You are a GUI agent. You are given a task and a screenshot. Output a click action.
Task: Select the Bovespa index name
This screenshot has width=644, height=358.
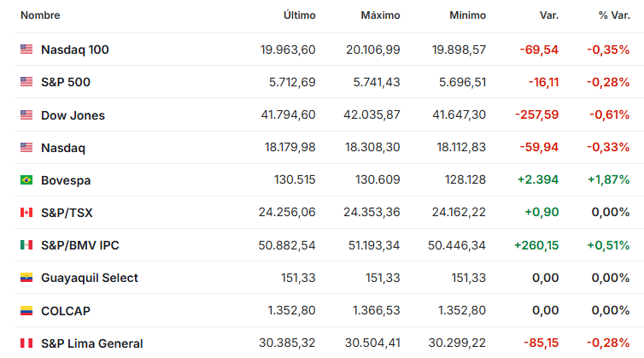click(66, 180)
